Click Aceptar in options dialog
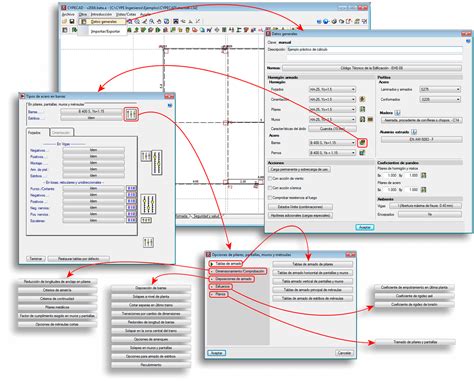Image resolution: width=474 pixels, height=381 pixels. tap(216, 353)
